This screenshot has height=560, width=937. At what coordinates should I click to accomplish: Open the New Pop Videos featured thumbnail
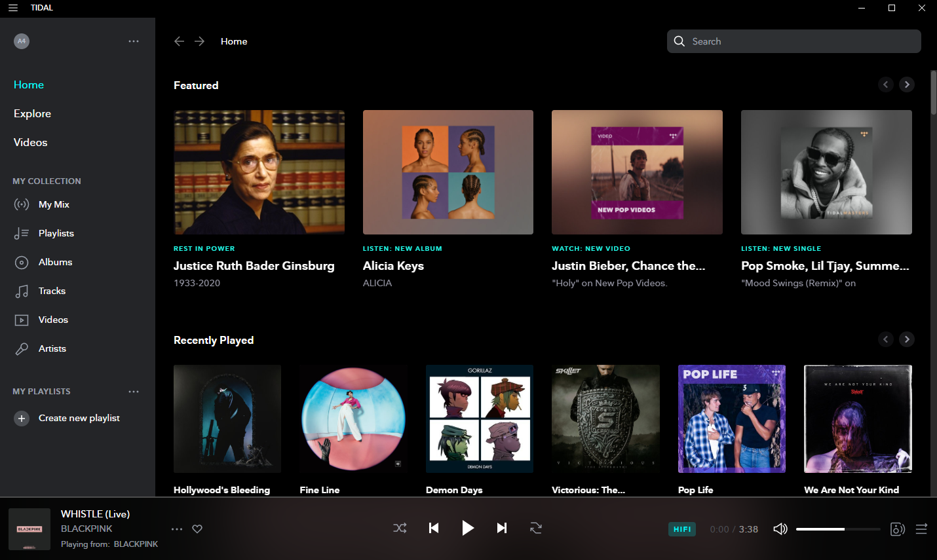(x=637, y=172)
